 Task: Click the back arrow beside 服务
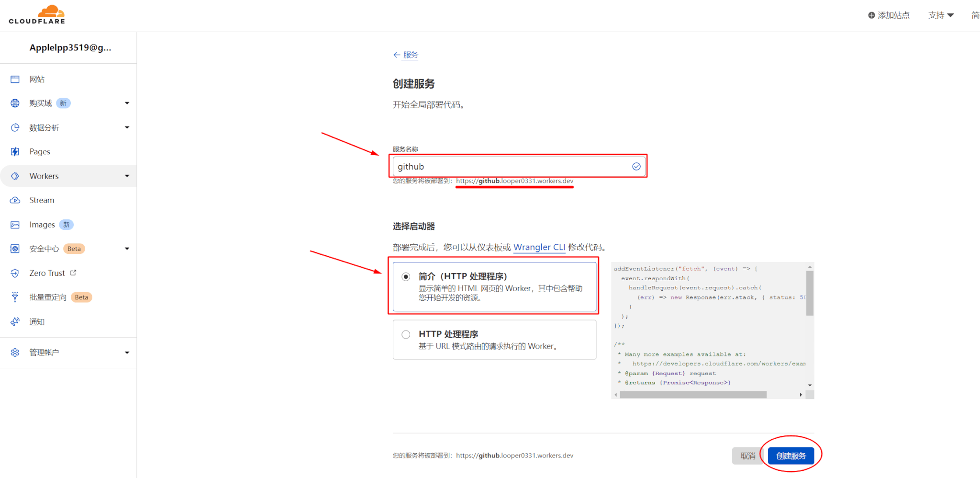(397, 55)
